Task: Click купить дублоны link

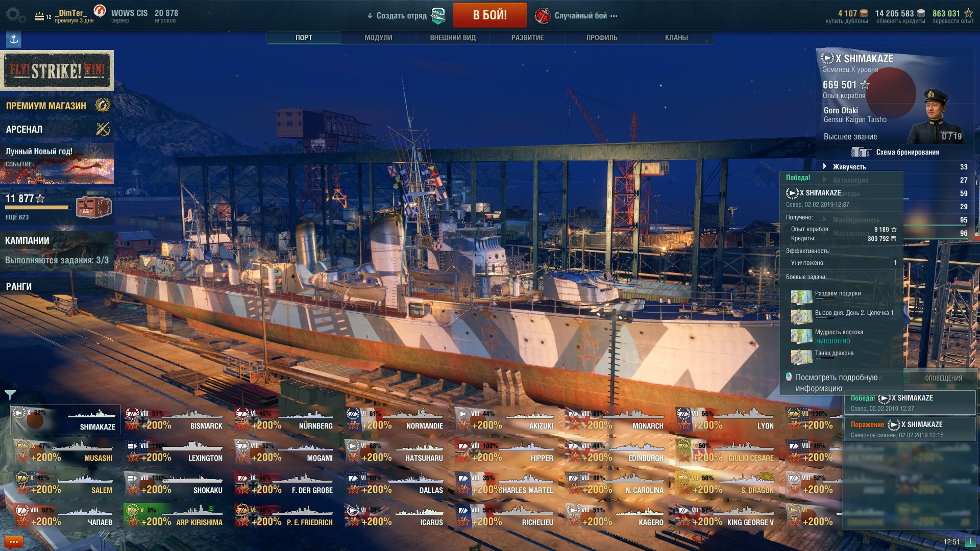Action: point(847,21)
